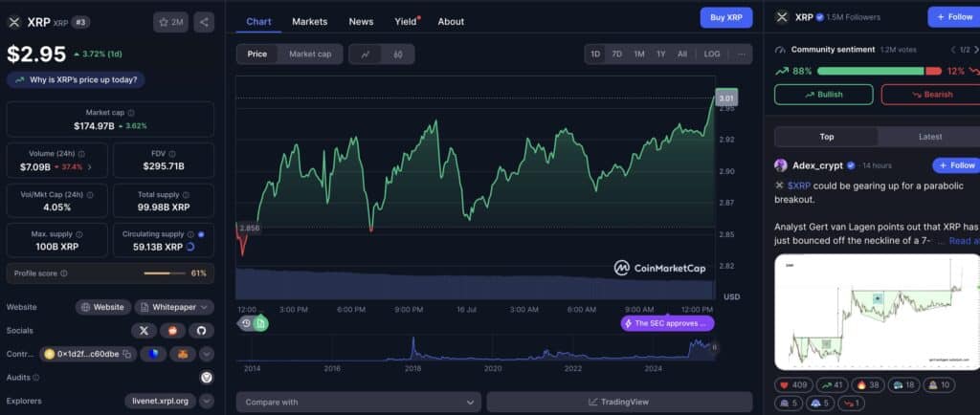The width and height of the screenshot is (980, 415).
Task: Open the XRP Reddit social link
Action: 172,331
